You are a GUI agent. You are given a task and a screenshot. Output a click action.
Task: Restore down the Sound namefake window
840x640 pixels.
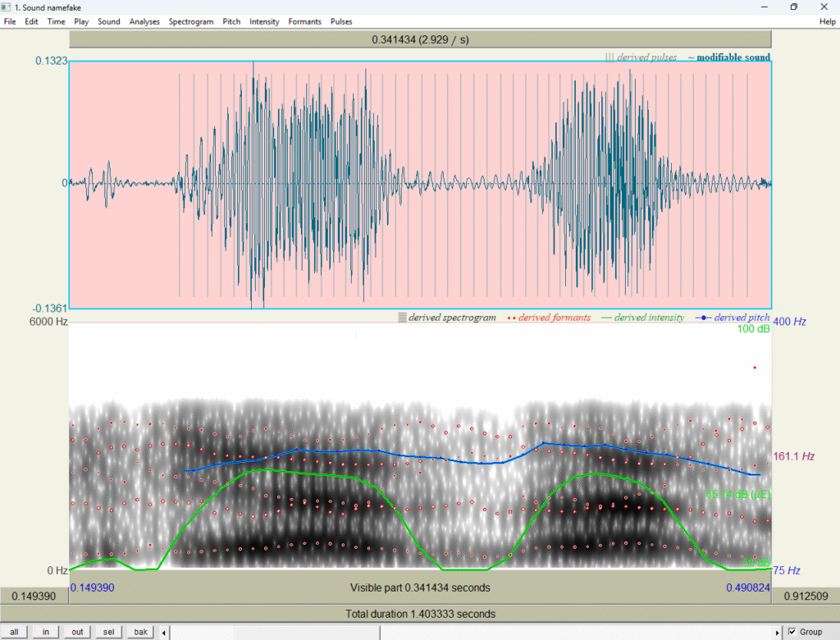pos(794,7)
